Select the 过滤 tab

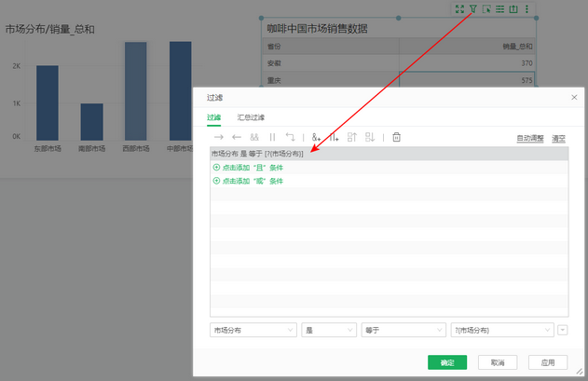[214, 117]
